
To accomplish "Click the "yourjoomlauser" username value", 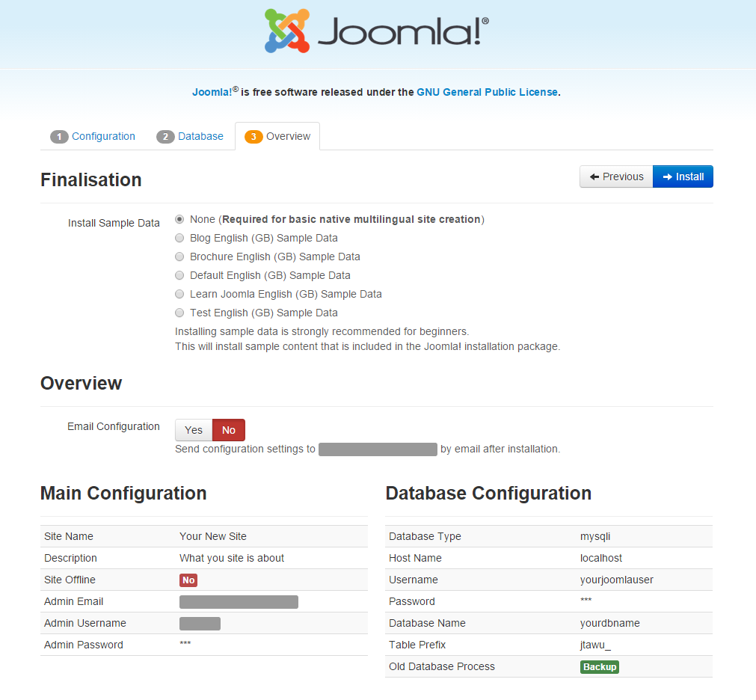I will (617, 580).
